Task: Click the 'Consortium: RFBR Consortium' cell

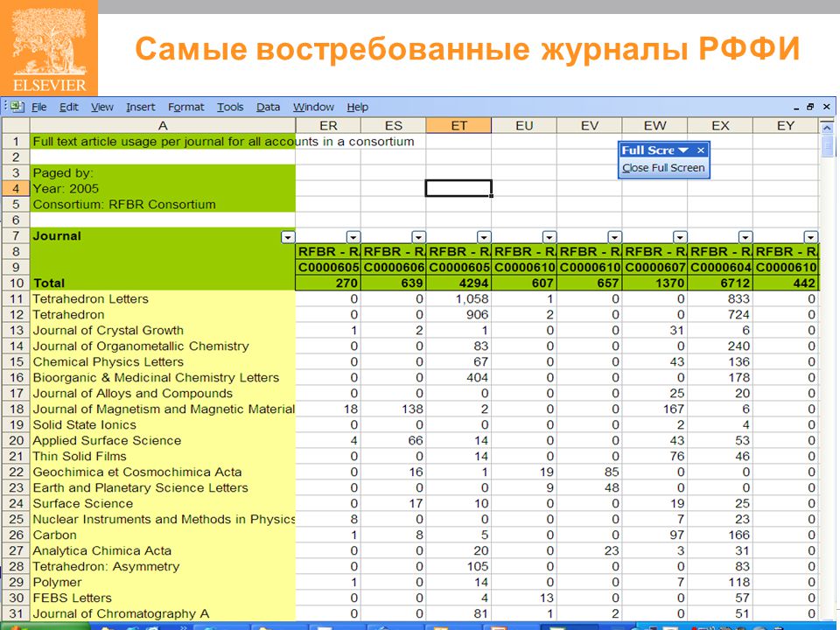Action: click(163, 204)
